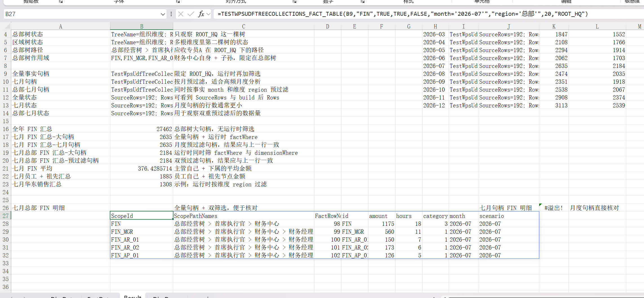Select the 七月华东销售汇总 cell
The image size is (644, 298).
61,184
